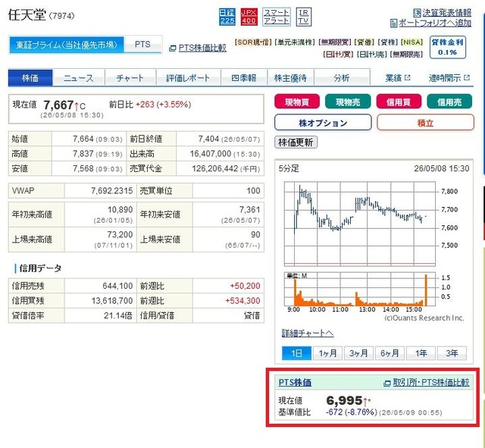Select the 1年 chart range
485x448 pixels.
[x=421, y=353]
